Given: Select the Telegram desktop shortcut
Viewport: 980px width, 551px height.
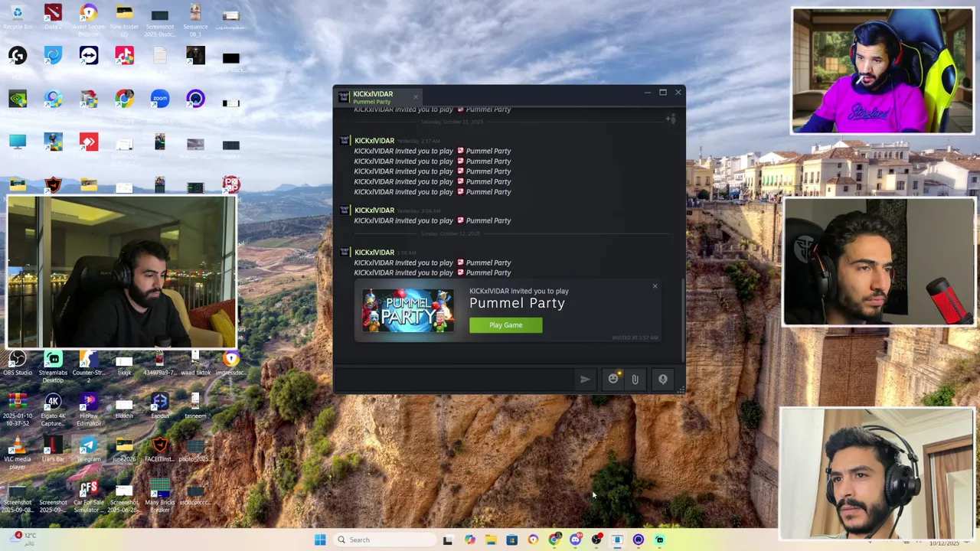Looking at the screenshot, I should [x=89, y=449].
